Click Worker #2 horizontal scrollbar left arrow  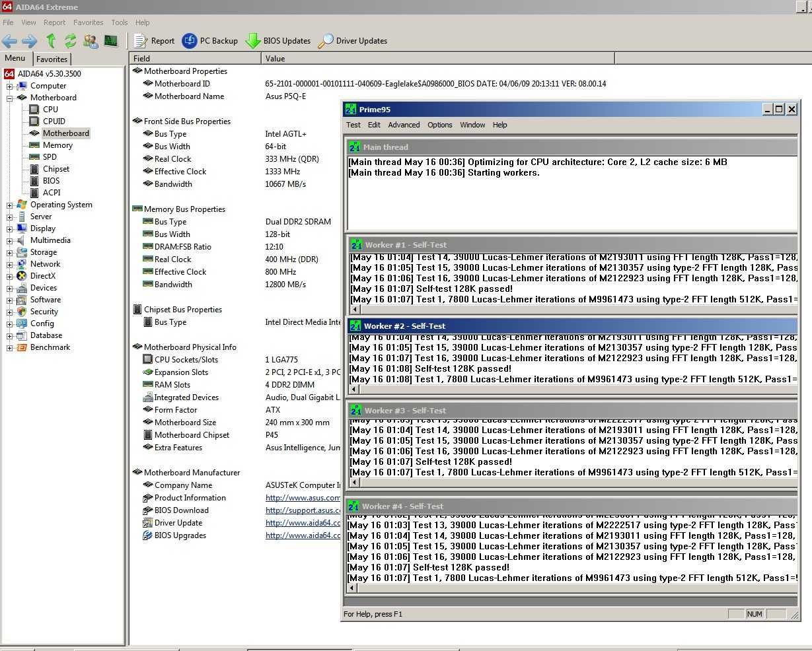point(354,390)
